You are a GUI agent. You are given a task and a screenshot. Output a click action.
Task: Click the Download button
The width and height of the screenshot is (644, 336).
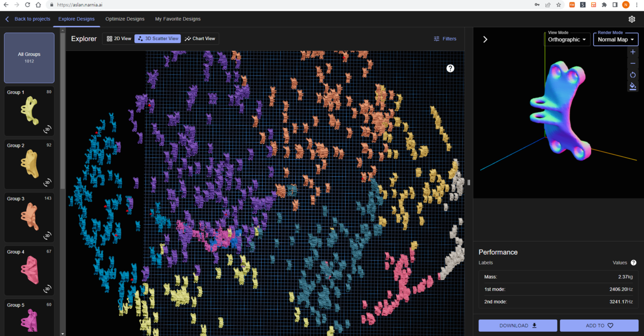[518, 325]
